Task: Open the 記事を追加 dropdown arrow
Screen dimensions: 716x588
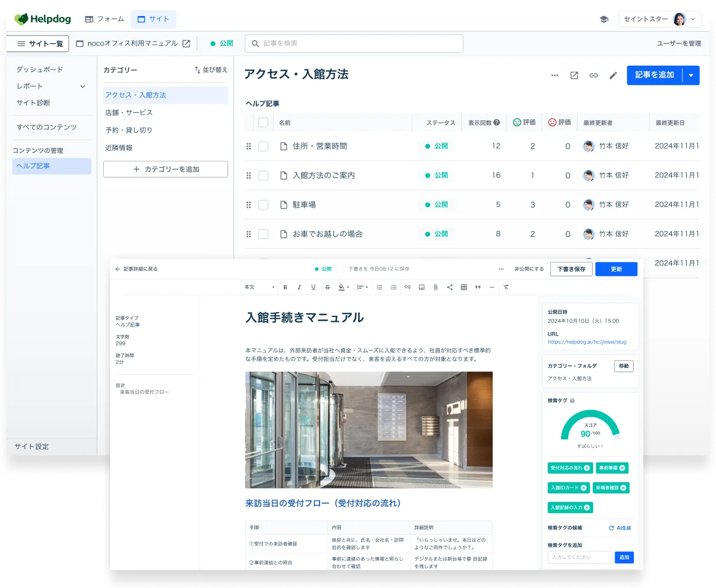Action: [x=691, y=75]
